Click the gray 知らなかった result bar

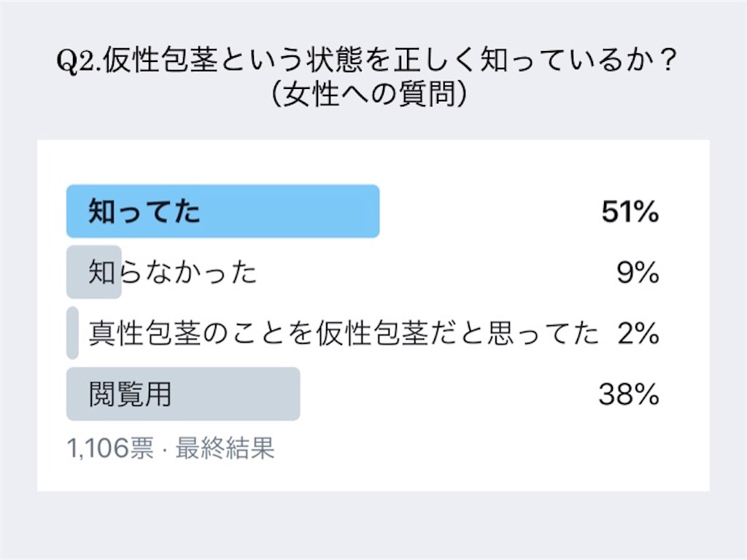pos(94,272)
